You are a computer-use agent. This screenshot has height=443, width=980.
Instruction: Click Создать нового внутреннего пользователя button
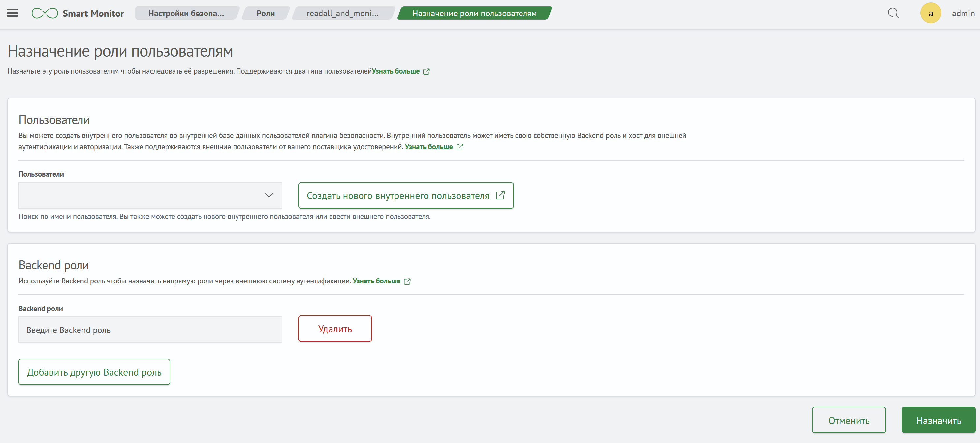point(397,196)
